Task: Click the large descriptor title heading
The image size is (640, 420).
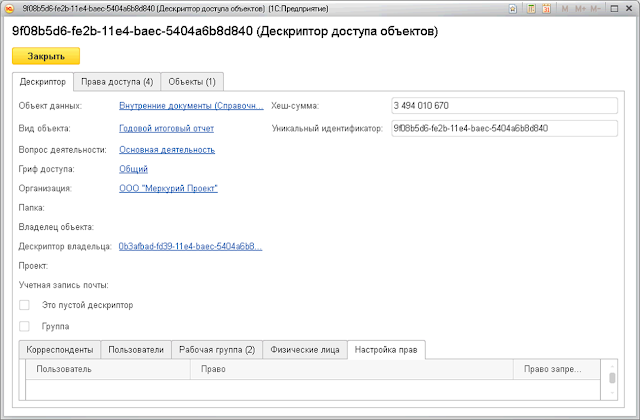Action: [225, 31]
